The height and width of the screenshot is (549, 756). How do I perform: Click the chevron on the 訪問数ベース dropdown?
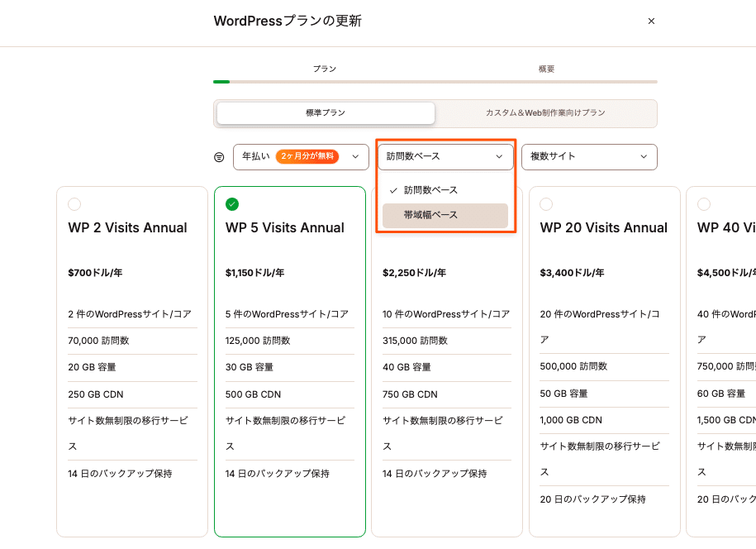tap(499, 156)
